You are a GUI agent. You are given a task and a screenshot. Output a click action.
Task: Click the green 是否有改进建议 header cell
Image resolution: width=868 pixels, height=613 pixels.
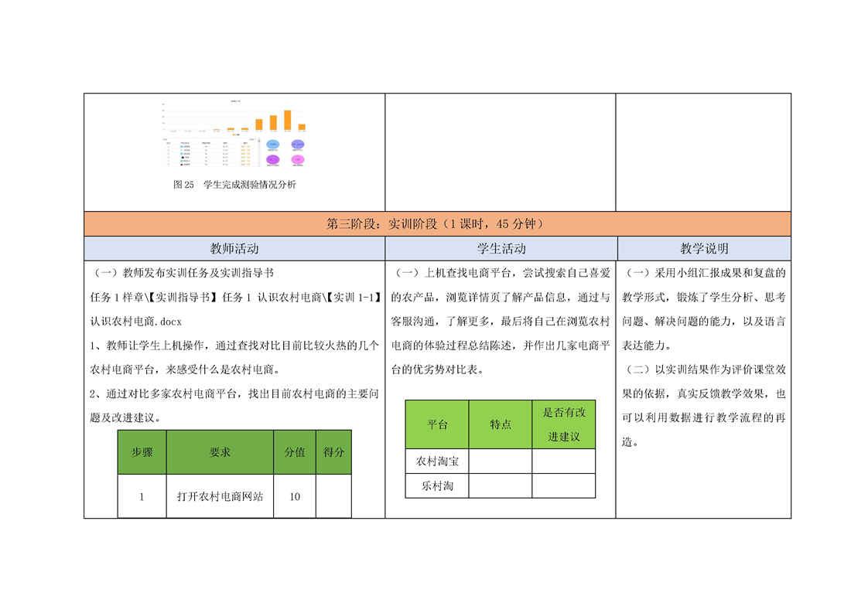pyautogui.click(x=564, y=424)
